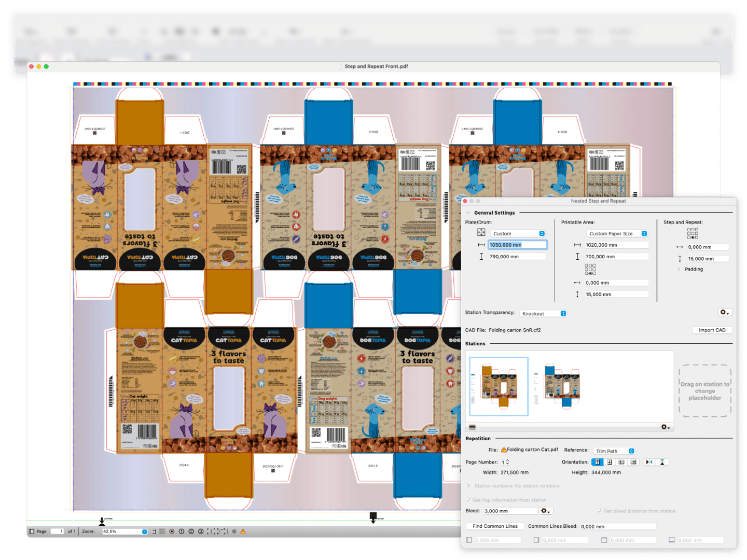Screen dimensions: 747x560
Task: Click the Width value 271,500 mm
Action: point(515,472)
